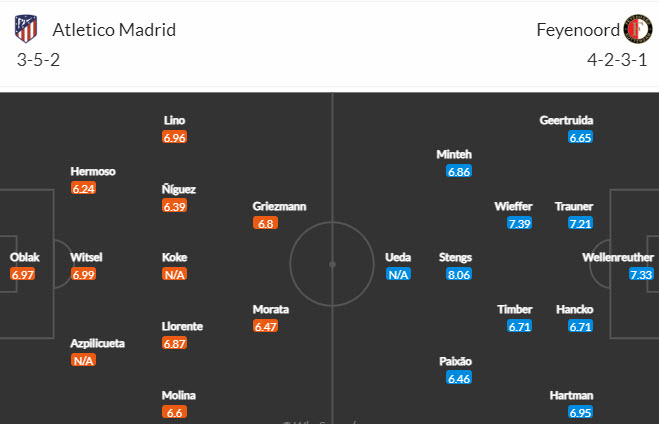Select Geertruida's player name
The image size is (659, 424).
567,120
